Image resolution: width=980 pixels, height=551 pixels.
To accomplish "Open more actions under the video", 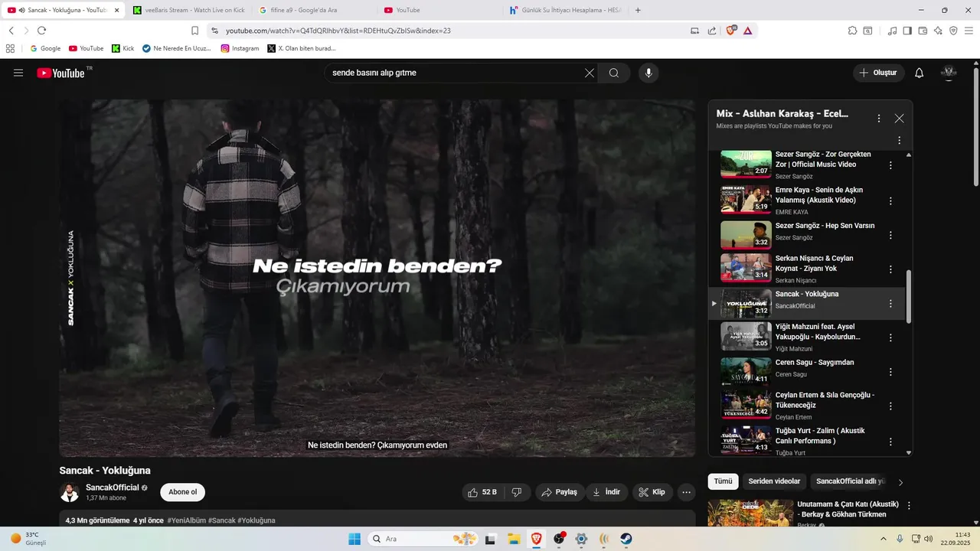I will click(687, 492).
